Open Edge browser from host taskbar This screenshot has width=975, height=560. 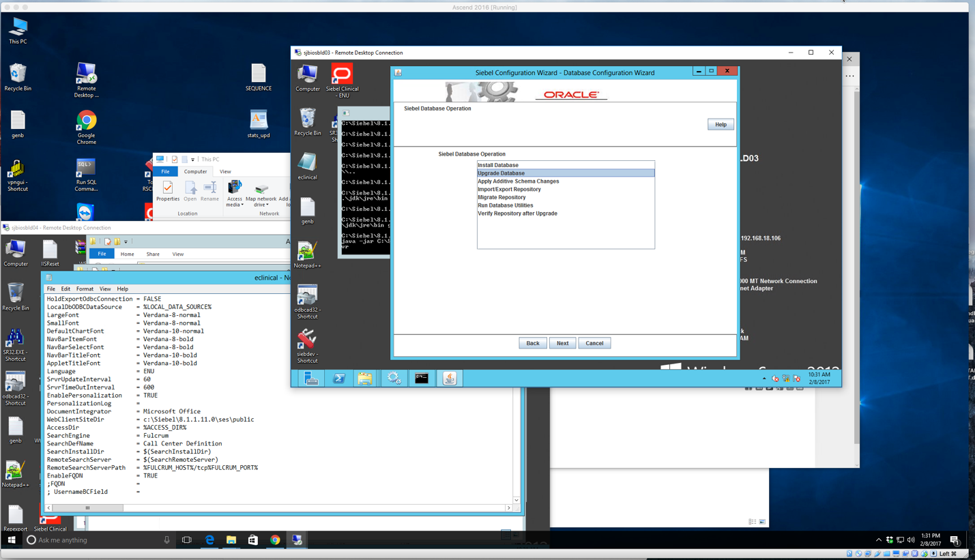click(209, 540)
